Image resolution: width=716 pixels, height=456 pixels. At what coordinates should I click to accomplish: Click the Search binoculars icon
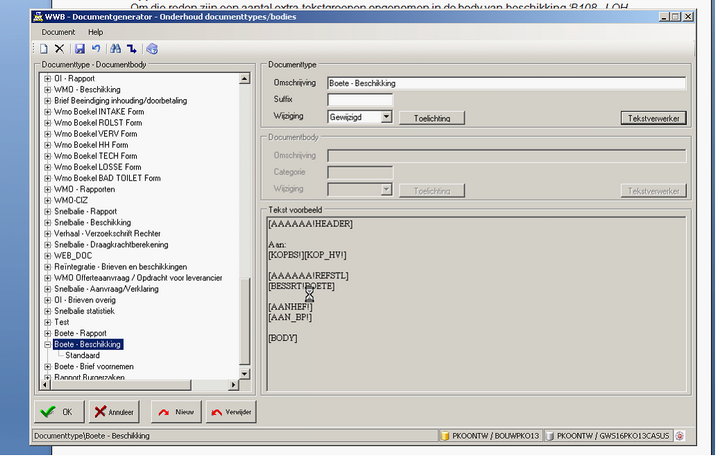116,48
